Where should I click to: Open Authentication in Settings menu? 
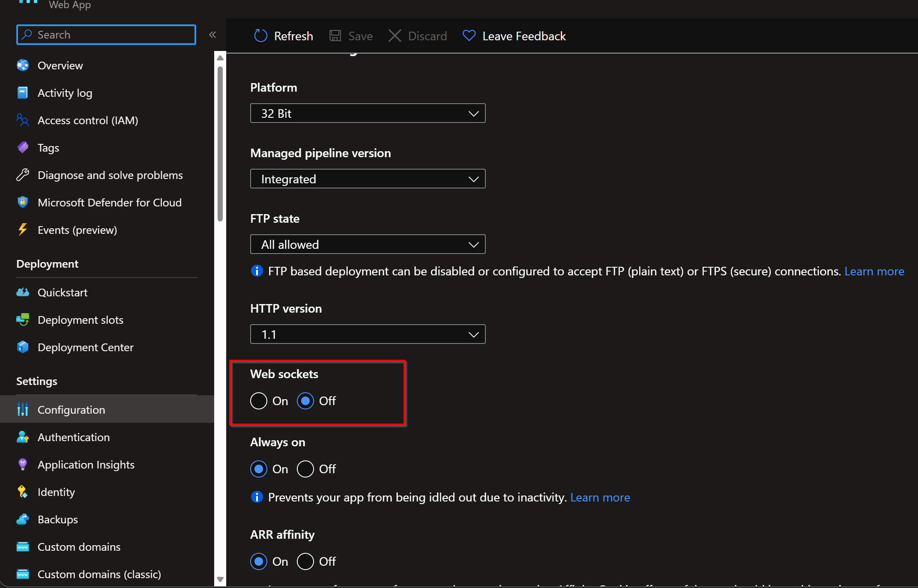[74, 437]
